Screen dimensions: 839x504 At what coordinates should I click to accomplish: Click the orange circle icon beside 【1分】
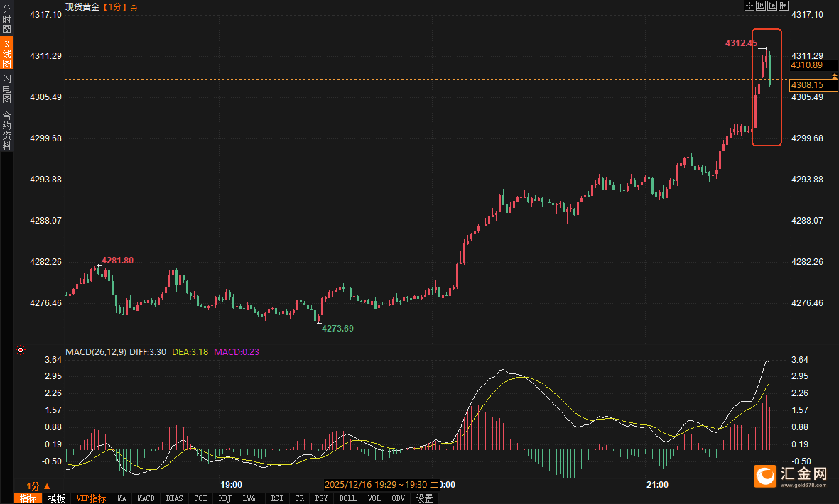[134, 8]
